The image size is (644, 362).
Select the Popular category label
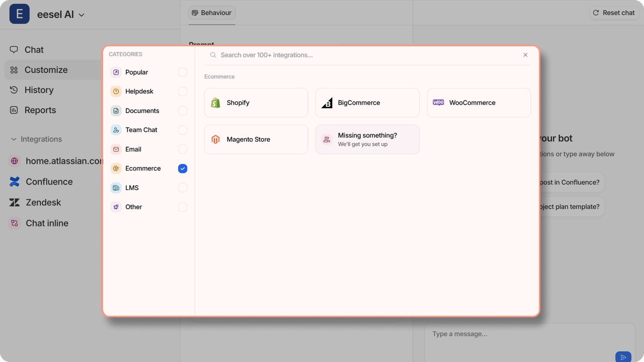136,72
